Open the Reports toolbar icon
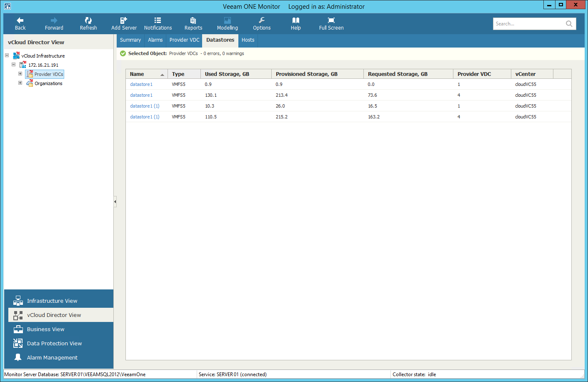588x382 pixels. click(193, 20)
